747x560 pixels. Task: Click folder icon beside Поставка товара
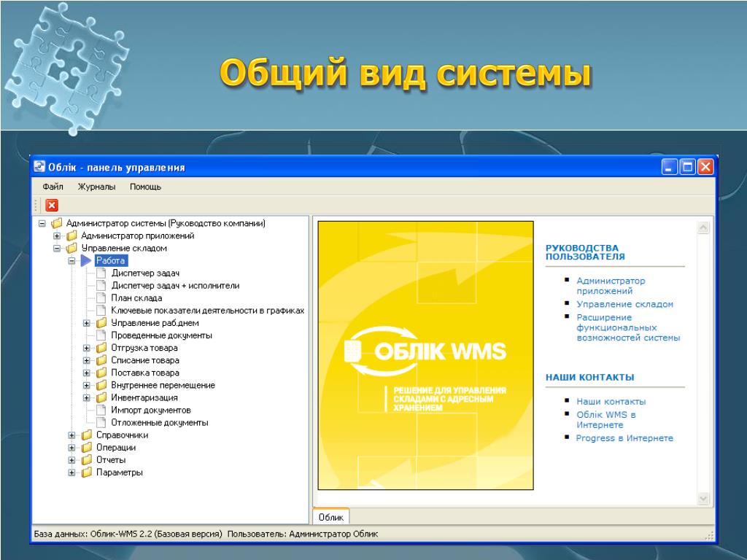point(101,373)
